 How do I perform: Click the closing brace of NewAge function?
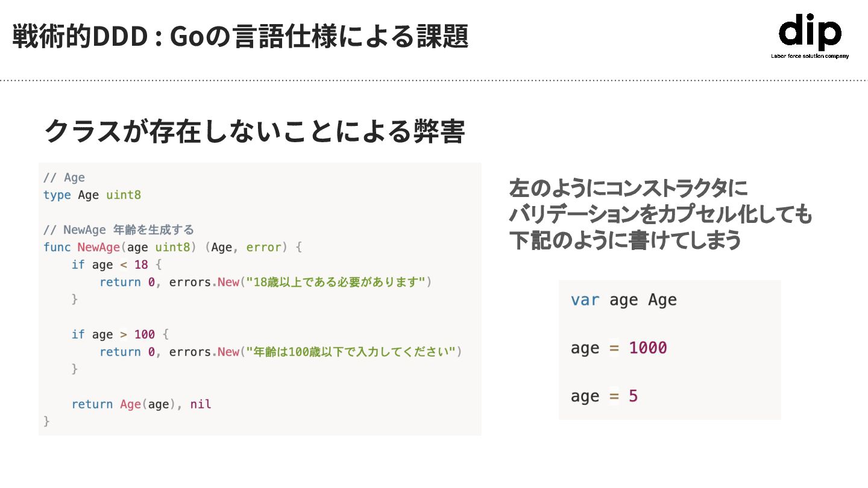[x=47, y=421]
